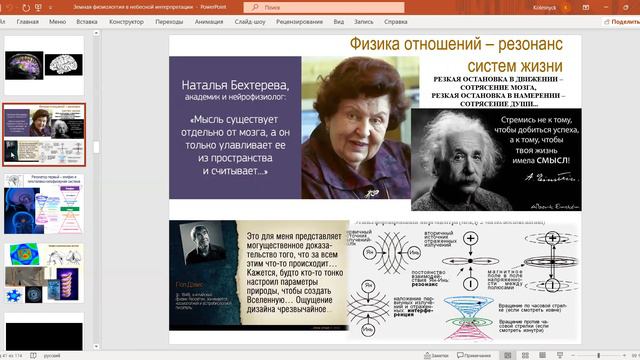Open the Запись tab
The image size is (640, 360).
pos(364,22)
